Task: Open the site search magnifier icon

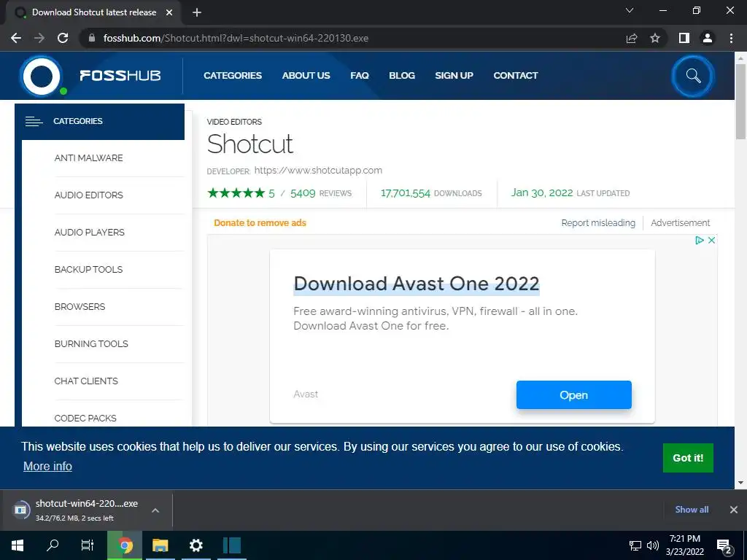Action: pos(693,76)
